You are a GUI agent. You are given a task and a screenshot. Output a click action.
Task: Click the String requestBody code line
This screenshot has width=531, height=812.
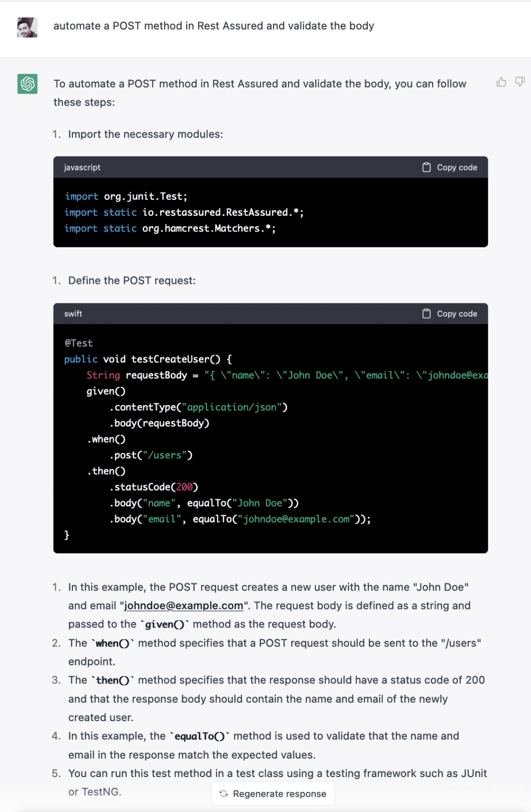tap(287, 375)
